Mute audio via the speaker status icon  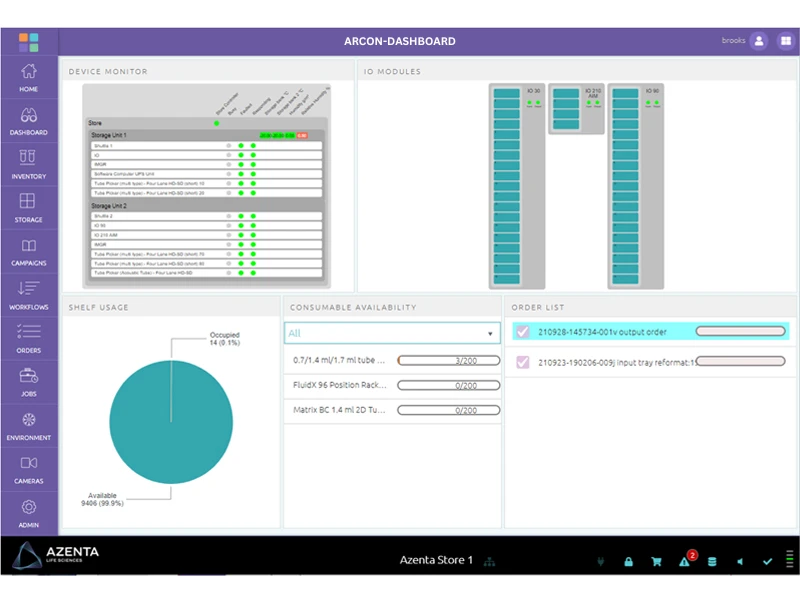(740, 561)
